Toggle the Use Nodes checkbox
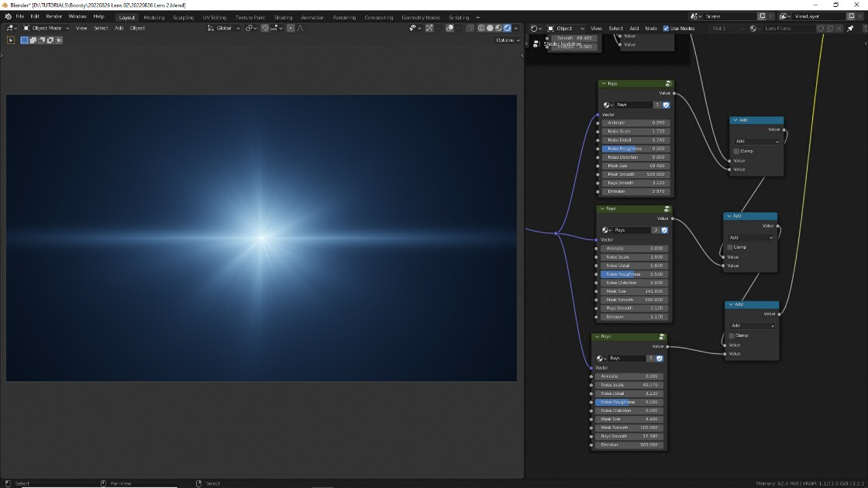 (x=666, y=28)
